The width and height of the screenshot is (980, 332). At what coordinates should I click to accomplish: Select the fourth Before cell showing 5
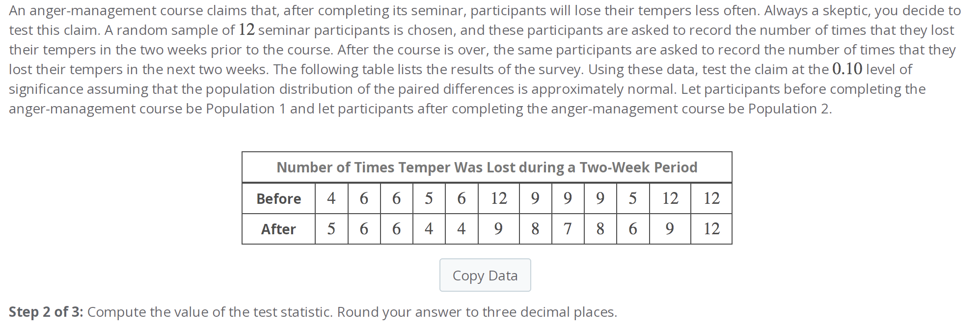428,198
